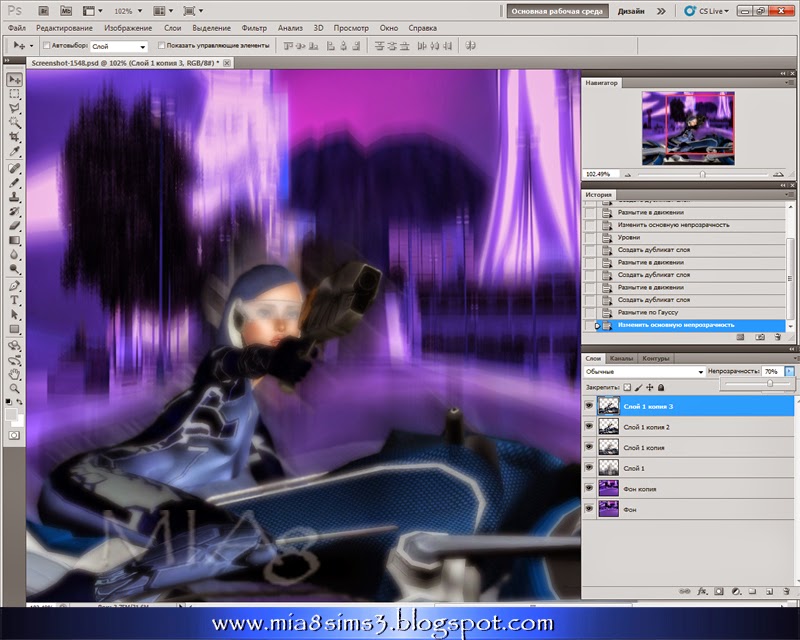This screenshot has width=800, height=640.
Task: Click the Основная рабочая среда workspace button
Action: pos(557,11)
